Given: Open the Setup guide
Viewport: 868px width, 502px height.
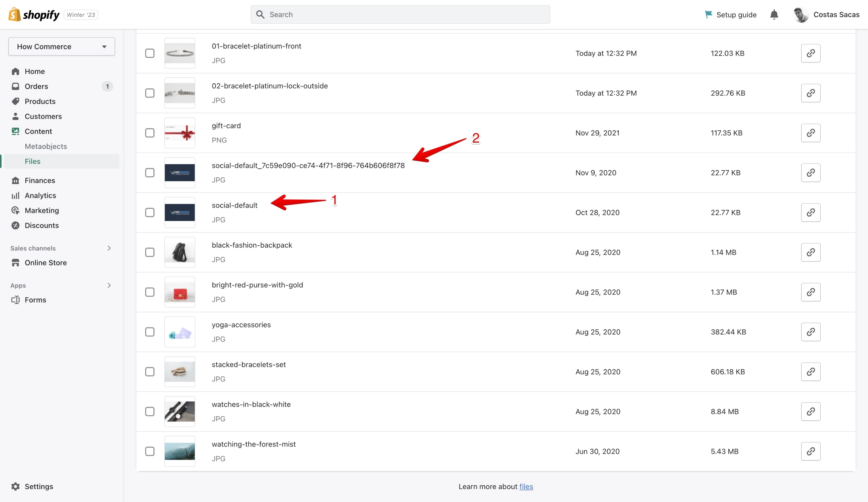Looking at the screenshot, I should pos(730,14).
